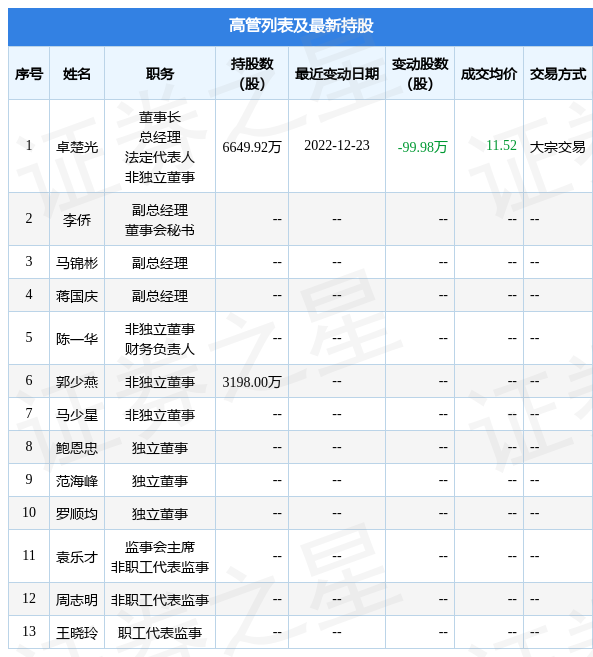Click the 职务 column header

pos(160,74)
